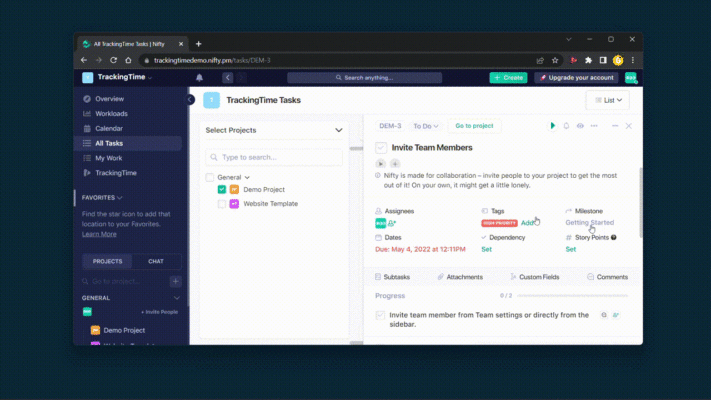Click Story Points help icon
The image size is (711, 400).
click(614, 238)
